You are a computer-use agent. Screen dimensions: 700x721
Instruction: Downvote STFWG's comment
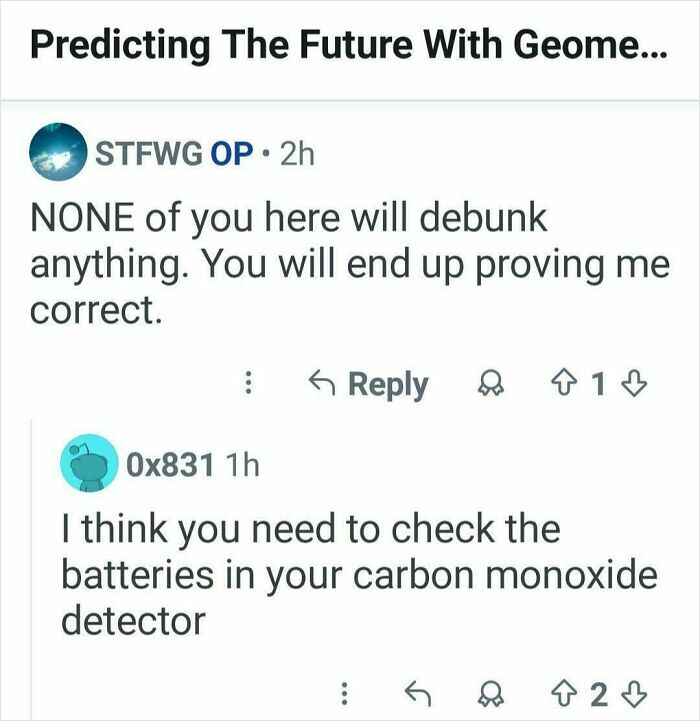point(635,384)
